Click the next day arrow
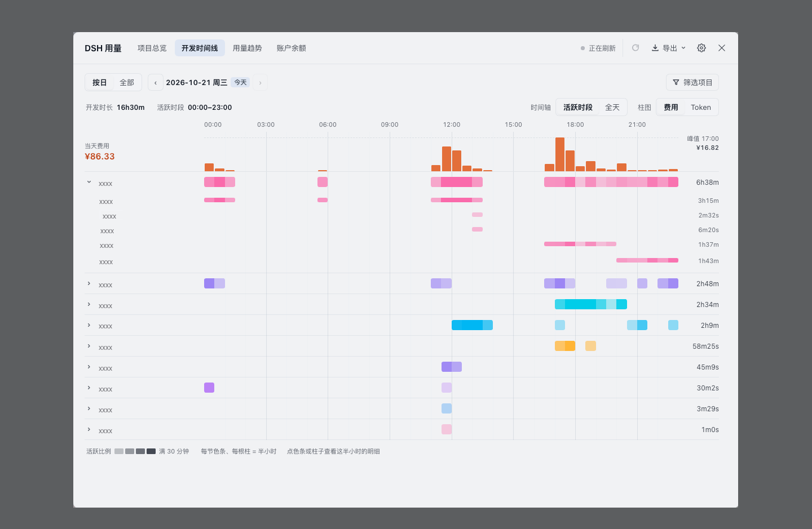The width and height of the screenshot is (812, 529). (260, 82)
